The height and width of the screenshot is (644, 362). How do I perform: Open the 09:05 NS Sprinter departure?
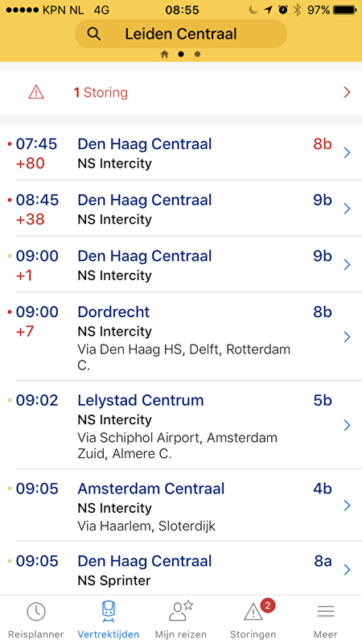coord(181,569)
